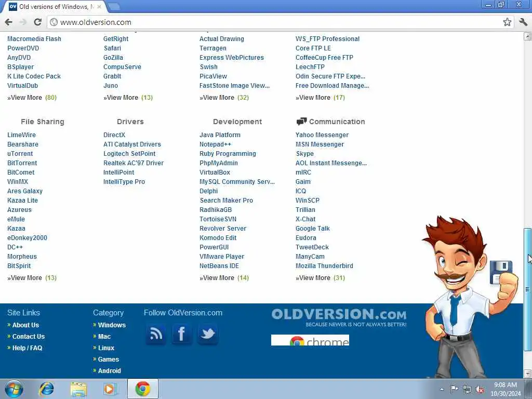Open Safari link
The image size is (532, 399).
[112, 48]
